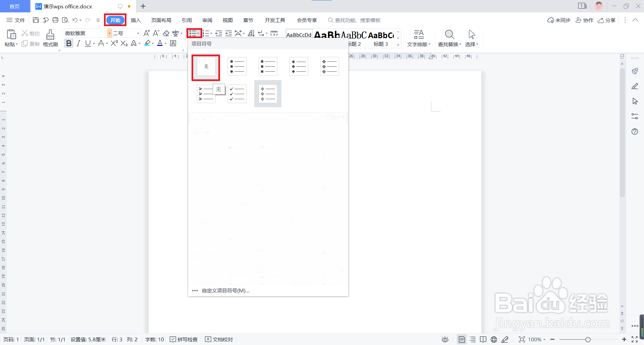
Task: Select the four-diamond bullet style
Action: 329,66
